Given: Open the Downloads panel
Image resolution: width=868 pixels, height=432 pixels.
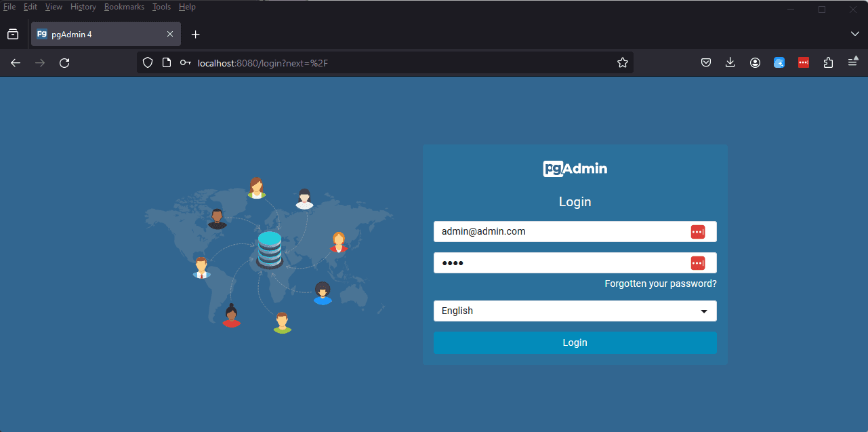Looking at the screenshot, I should pos(730,63).
